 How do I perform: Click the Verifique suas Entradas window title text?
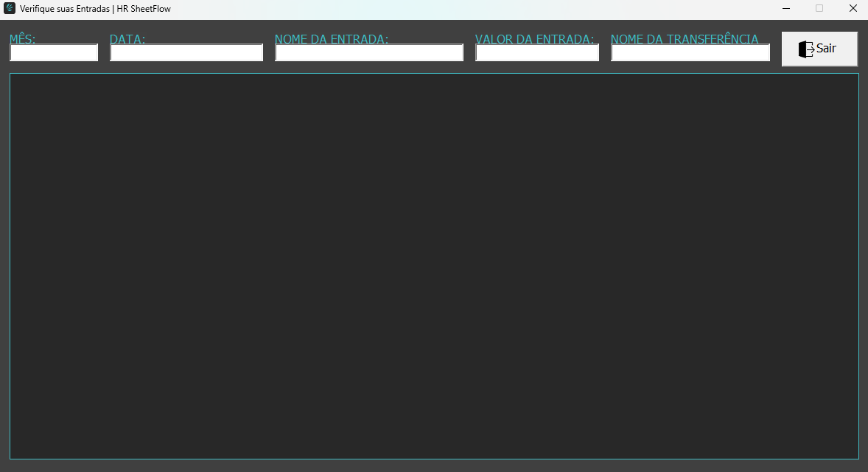pyautogui.click(x=95, y=8)
